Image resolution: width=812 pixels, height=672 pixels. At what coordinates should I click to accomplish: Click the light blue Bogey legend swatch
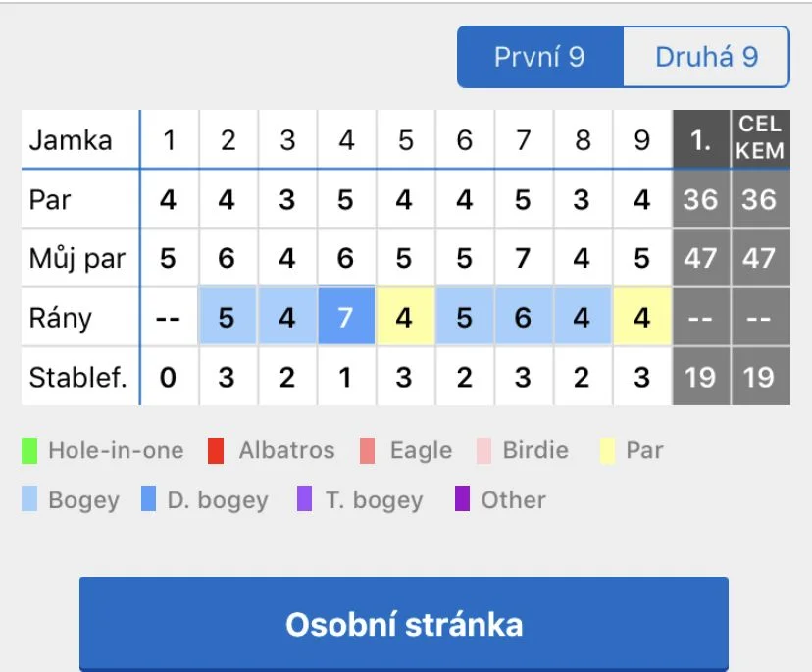[x=29, y=498]
